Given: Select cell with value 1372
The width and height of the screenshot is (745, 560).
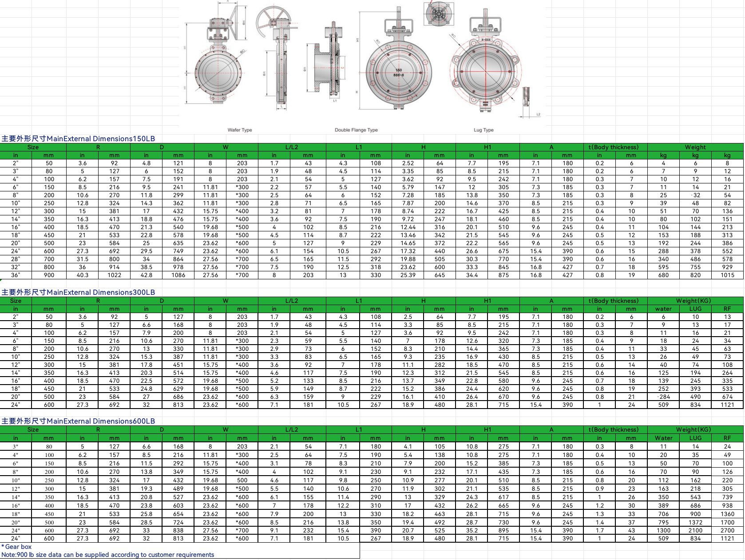Looking at the screenshot, I should pyautogui.click(x=695, y=522).
